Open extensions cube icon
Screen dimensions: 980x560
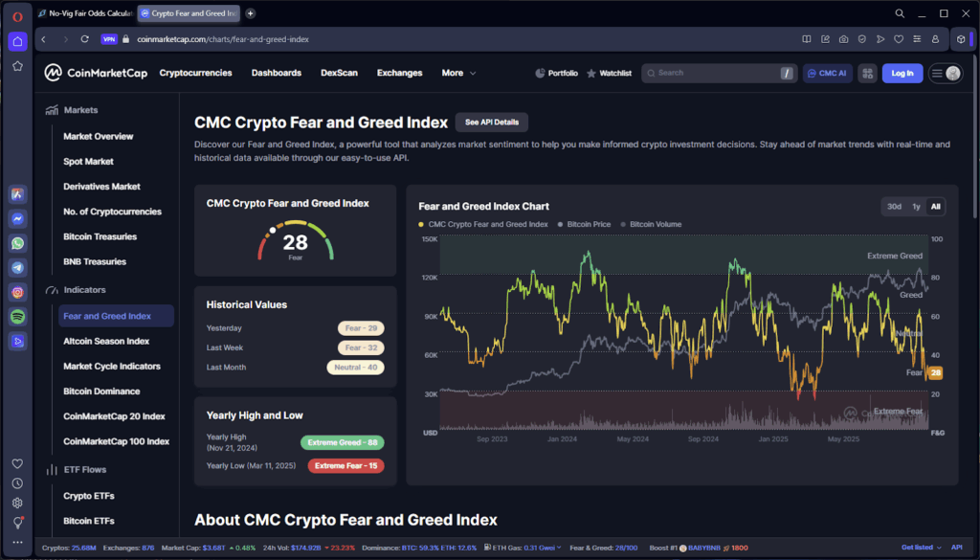click(x=961, y=38)
